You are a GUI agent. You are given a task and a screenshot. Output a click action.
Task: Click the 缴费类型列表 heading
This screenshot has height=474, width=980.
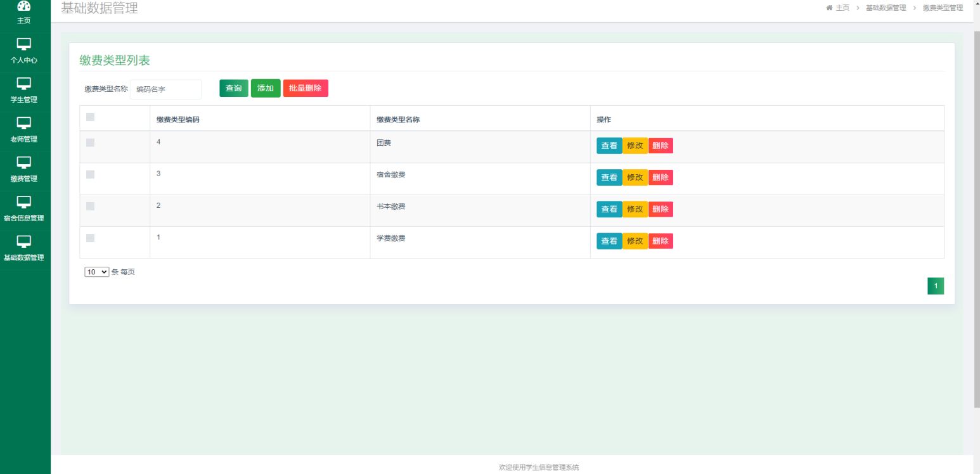[115, 60]
